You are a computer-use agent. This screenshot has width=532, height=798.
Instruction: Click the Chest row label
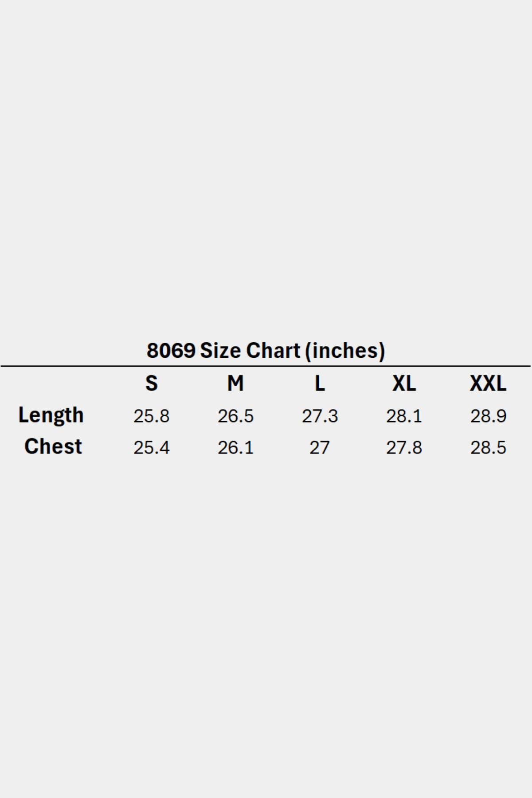[x=53, y=446]
